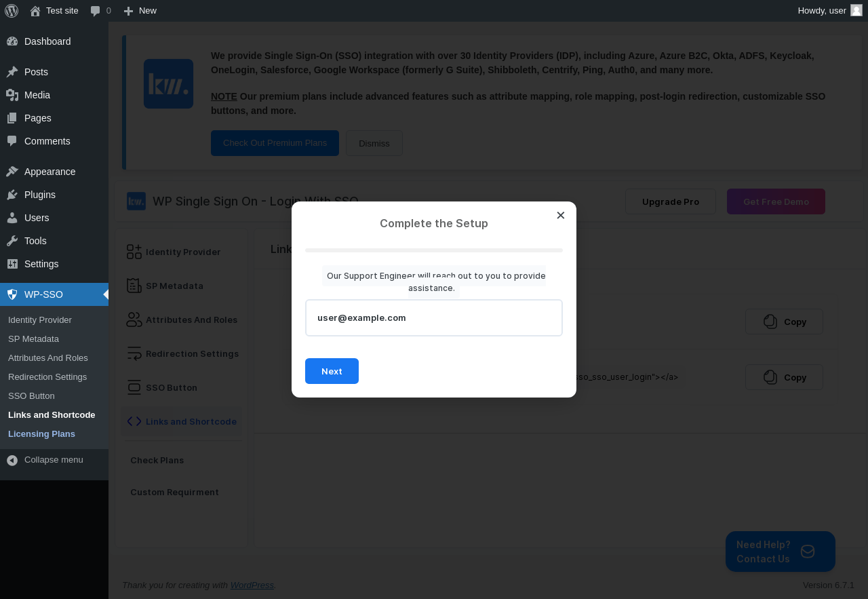Screen dimensions: 868x599
Task: Open the New content dropdown
Action: (x=140, y=11)
